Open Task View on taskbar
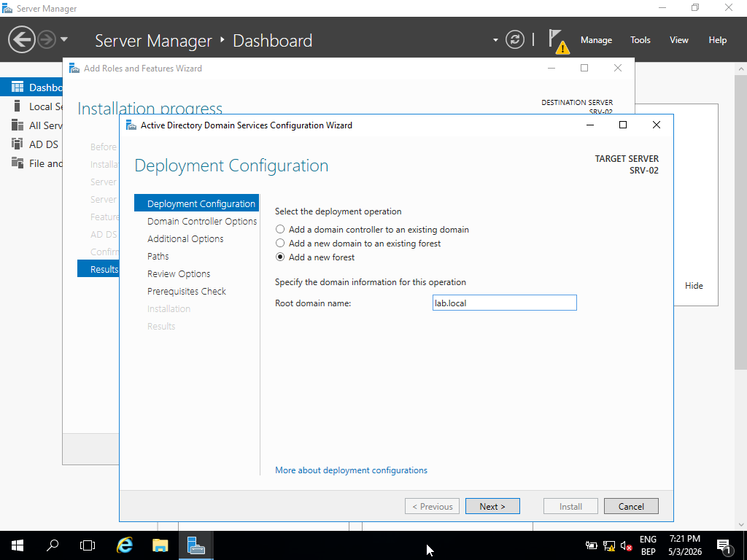This screenshot has height=560, width=747. 88,545
